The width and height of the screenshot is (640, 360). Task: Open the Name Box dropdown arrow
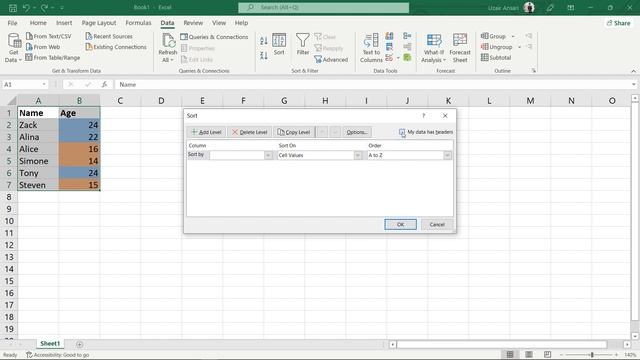point(44,84)
